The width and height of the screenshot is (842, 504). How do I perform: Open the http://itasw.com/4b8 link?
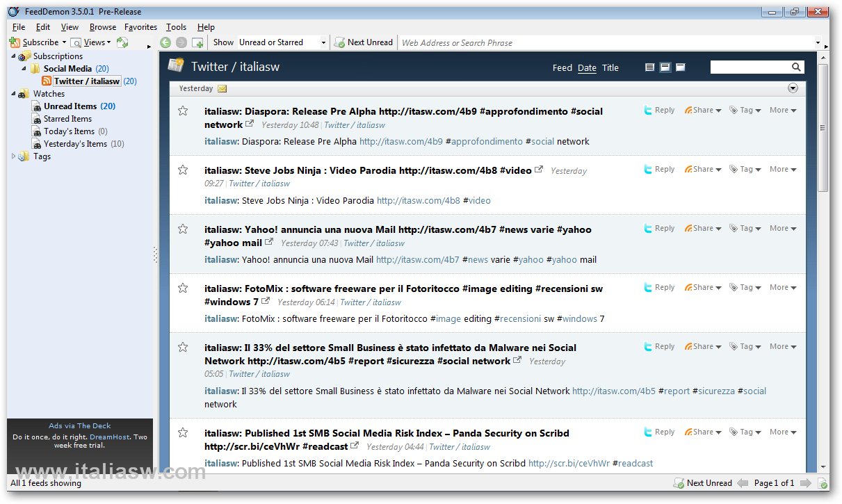(x=419, y=201)
